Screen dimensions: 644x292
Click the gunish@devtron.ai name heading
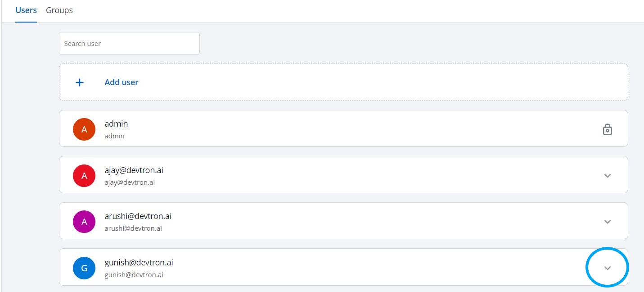139,262
